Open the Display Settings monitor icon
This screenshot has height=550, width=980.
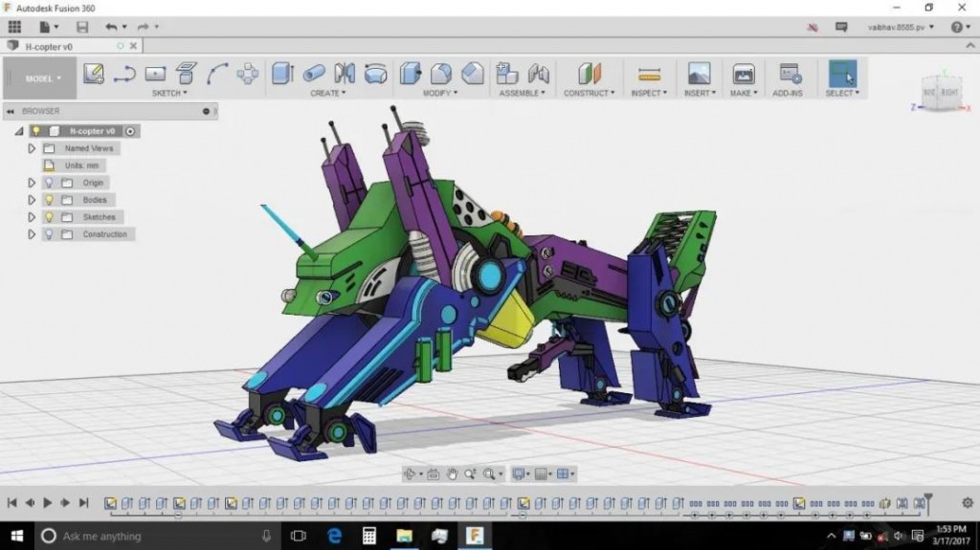[x=520, y=474]
